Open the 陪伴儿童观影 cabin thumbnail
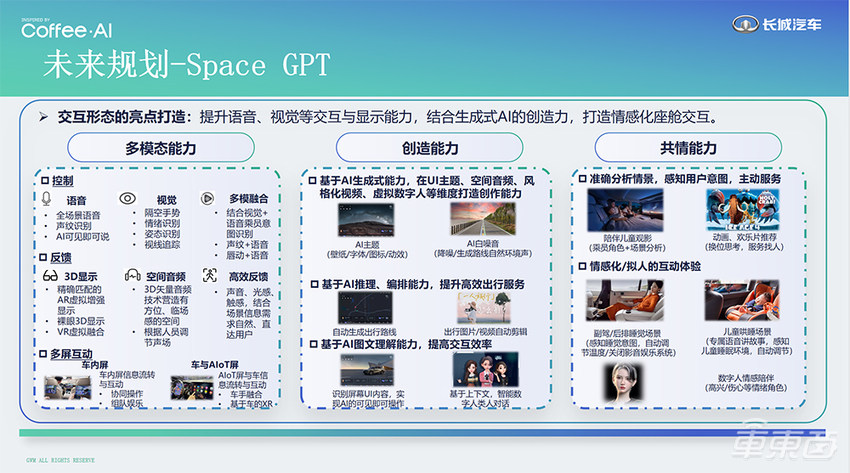Viewport: 850px width, 473px height. [x=625, y=211]
